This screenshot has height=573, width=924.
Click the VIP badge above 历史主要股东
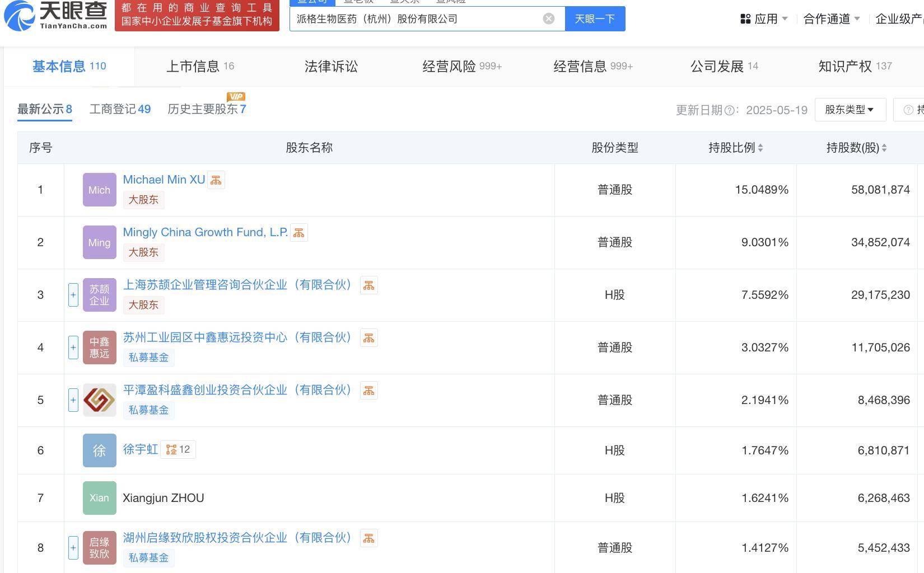(236, 96)
